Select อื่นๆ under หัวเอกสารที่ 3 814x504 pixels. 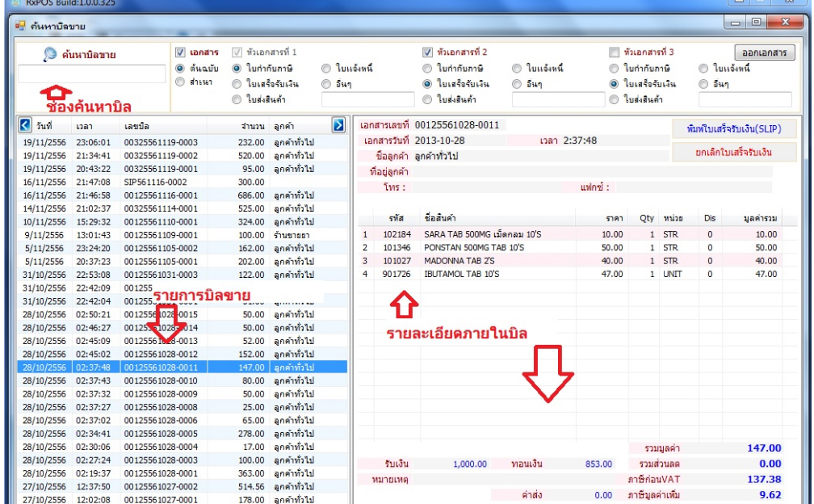(x=703, y=83)
